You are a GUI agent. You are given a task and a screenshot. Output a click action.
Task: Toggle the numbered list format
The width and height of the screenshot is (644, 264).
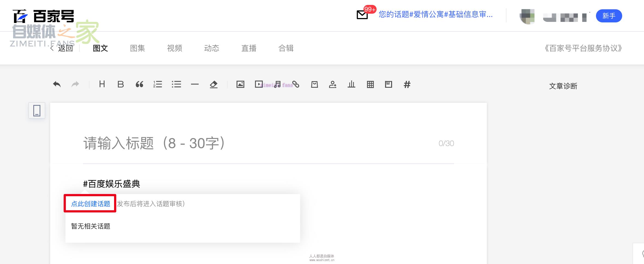(x=158, y=84)
